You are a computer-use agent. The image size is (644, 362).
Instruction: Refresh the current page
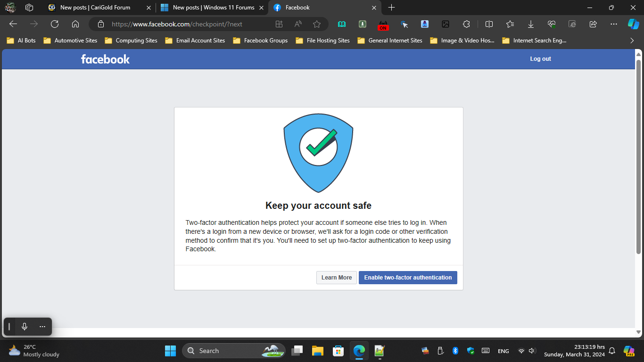55,24
